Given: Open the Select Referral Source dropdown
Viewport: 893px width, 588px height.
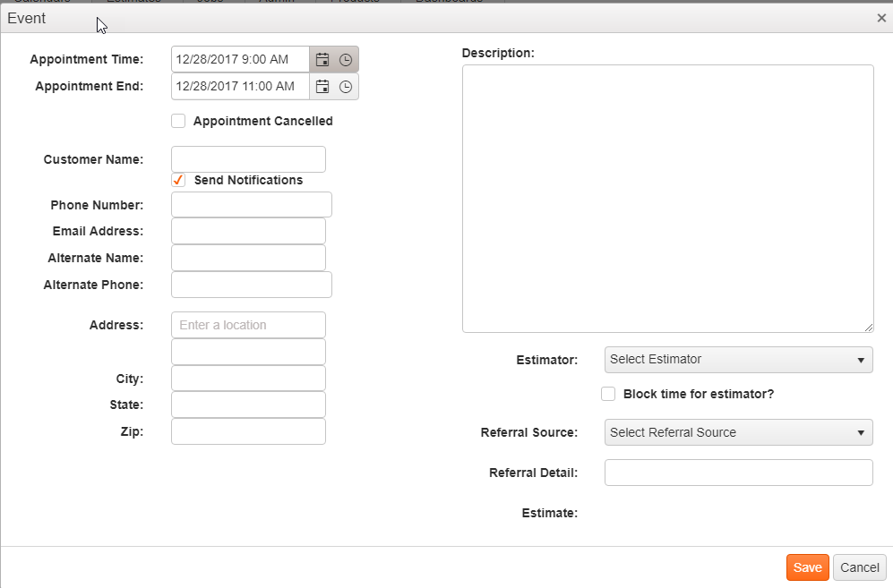Looking at the screenshot, I should point(738,433).
